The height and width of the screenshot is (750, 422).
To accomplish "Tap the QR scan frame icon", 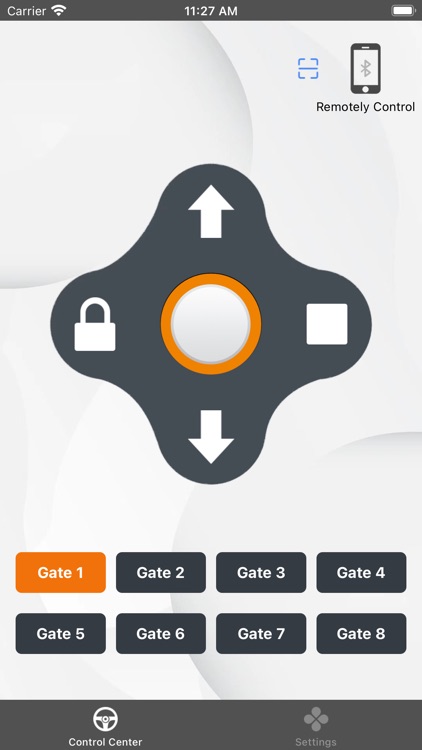I will point(308,68).
